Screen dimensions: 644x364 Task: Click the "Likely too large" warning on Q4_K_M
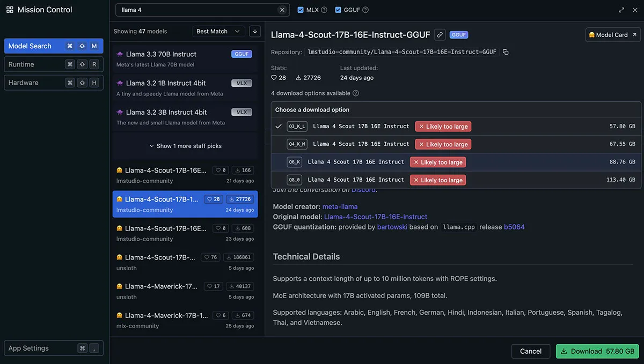coord(443,144)
